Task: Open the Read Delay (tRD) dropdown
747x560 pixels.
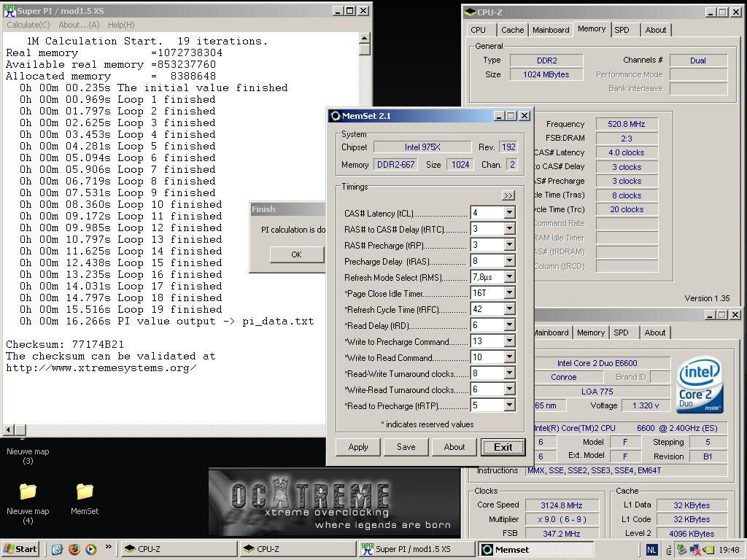Action: (509, 324)
